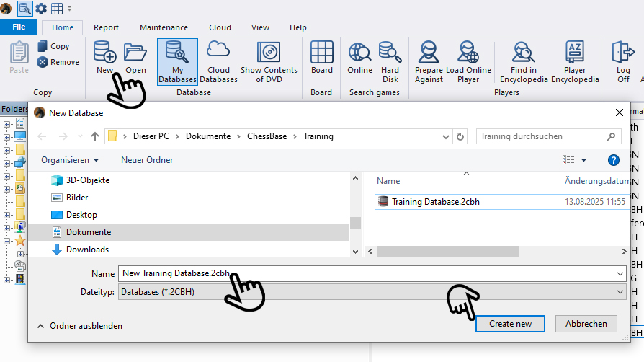
Task: Open the File menu
Action: coord(19,27)
